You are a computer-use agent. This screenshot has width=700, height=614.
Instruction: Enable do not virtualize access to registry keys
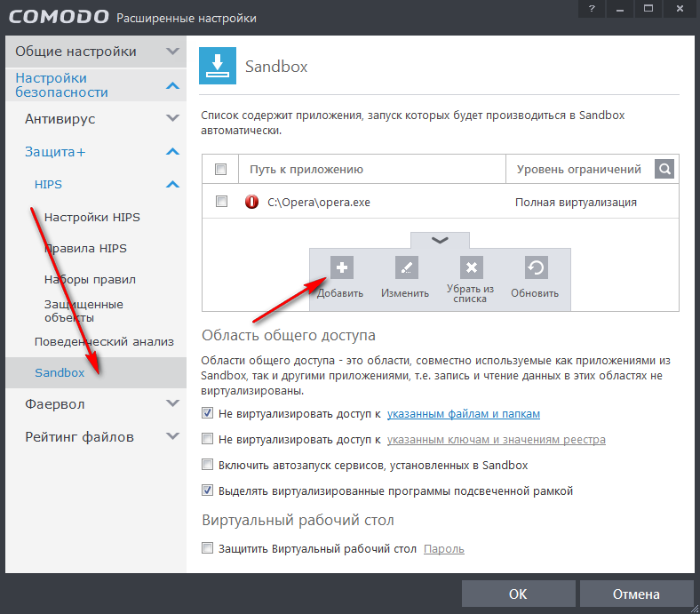click(207, 439)
